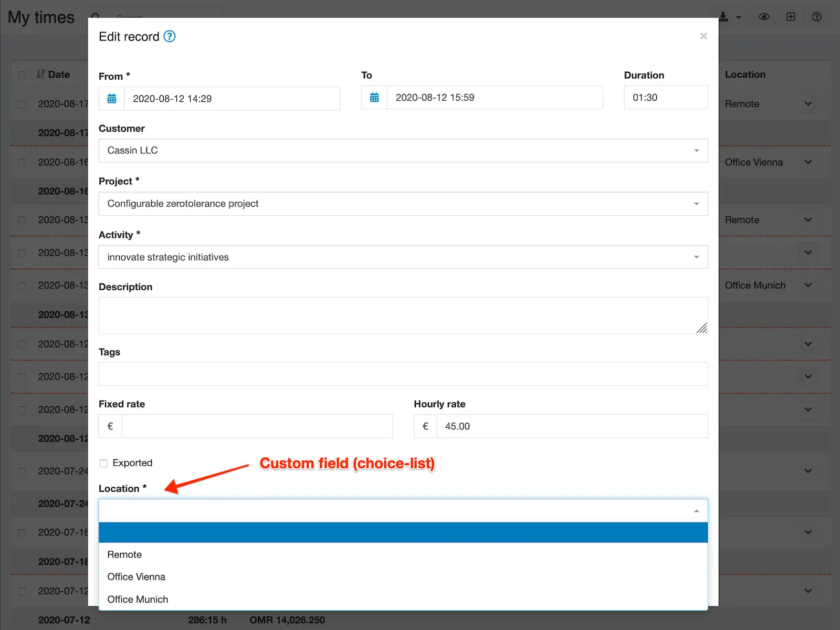Open the Activity dropdown
This screenshot has height=630, width=840.
click(403, 257)
